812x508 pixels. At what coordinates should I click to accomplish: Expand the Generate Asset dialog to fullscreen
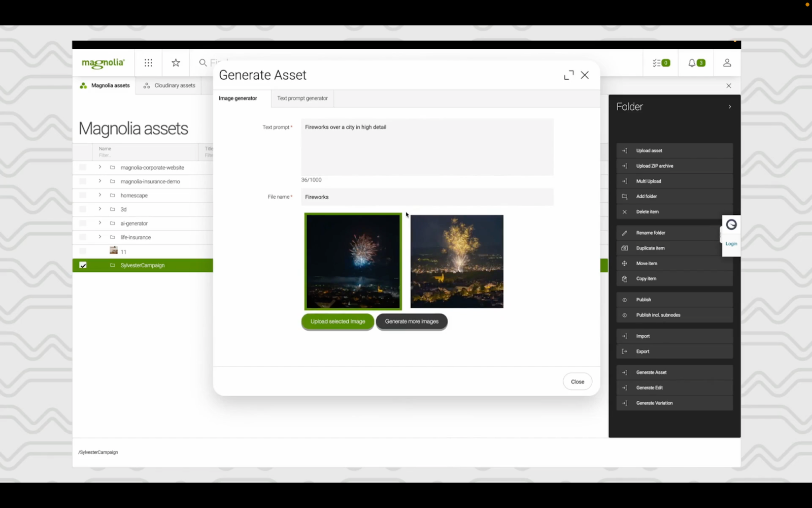click(568, 75)
